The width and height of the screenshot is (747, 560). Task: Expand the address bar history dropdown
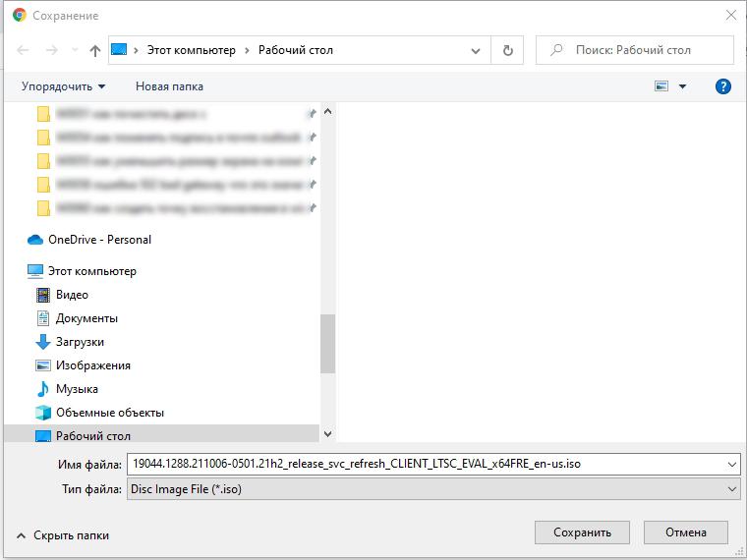tap(476, 50)
